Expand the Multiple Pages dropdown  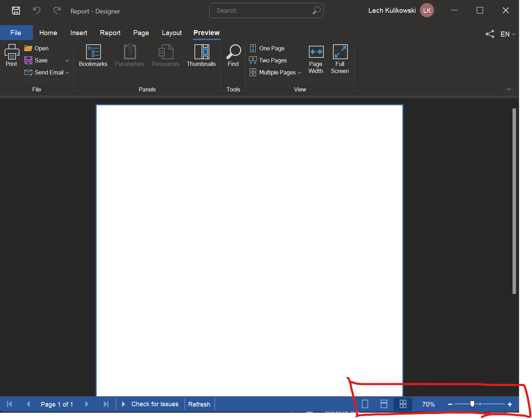click(300, 73)
